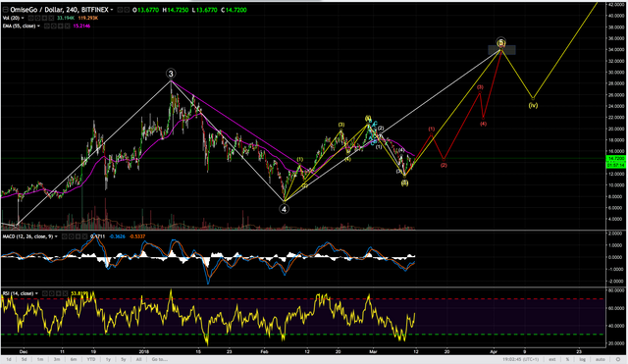Hide the main OmiseGo price series via the first legend icon
Viewport: 628px width, 364px height.
tap(120, 10)
